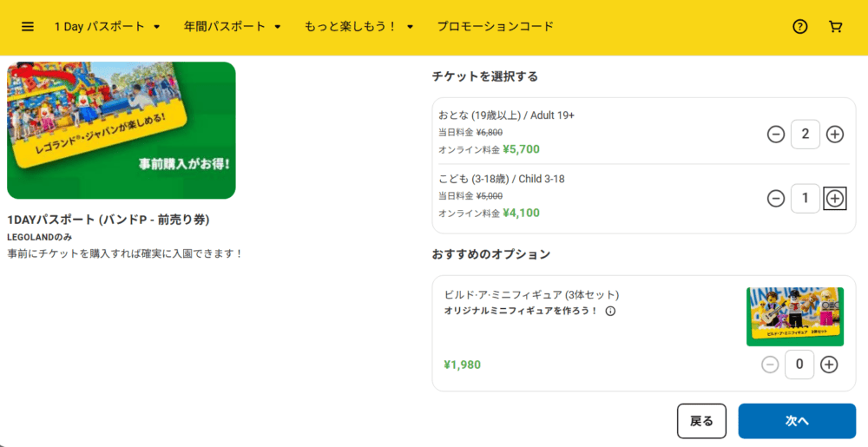Open the プロモーションコード page
Image resolution: width=868 pixels, height=447 pixels.
coord(496,27)
